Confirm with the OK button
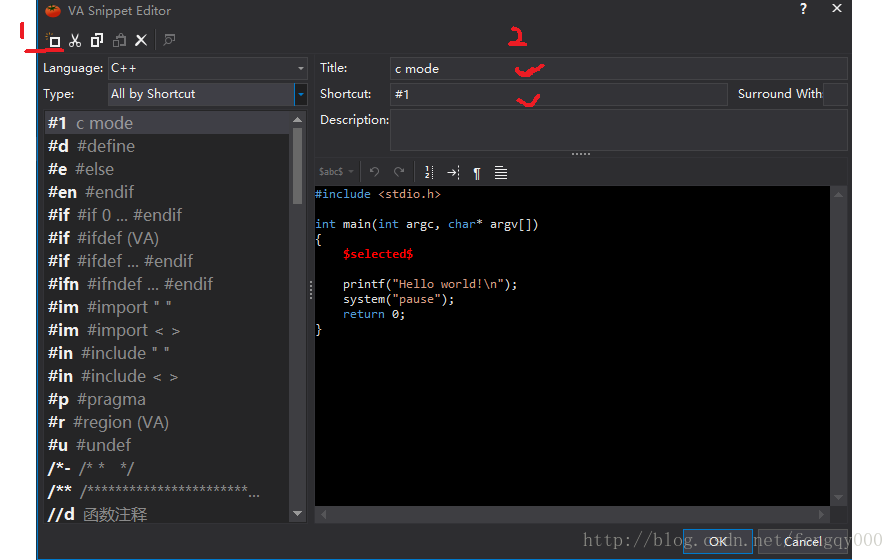 pyautogui.click(x=718, y=541)
